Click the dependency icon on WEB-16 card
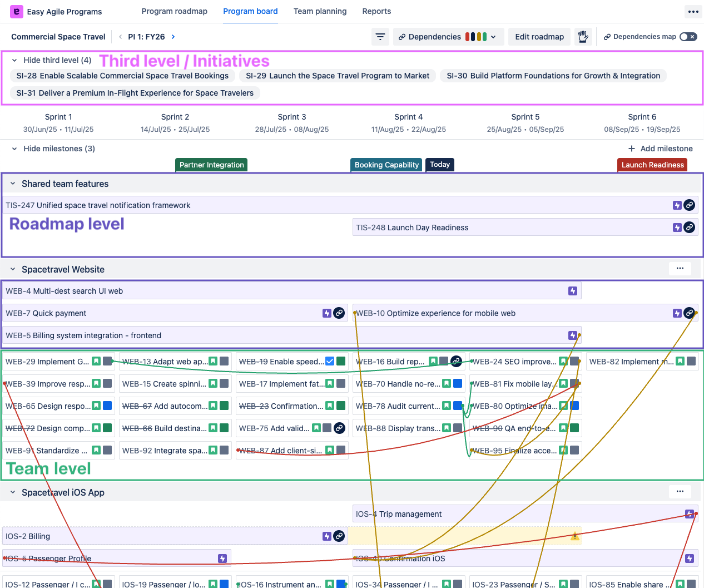 click(x=456, y=361)
